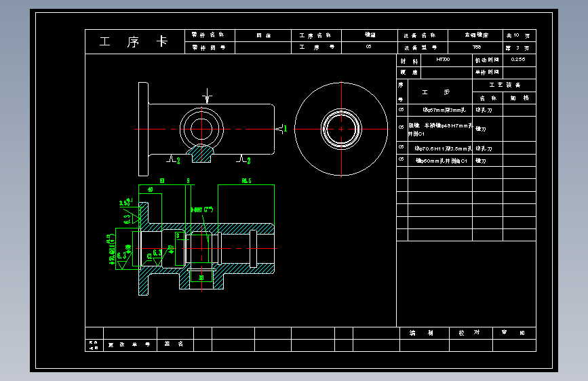The width and height of the screenshot is (588, 381).
Task: Click the 共10页 page count text
Action: click(518, 36)
